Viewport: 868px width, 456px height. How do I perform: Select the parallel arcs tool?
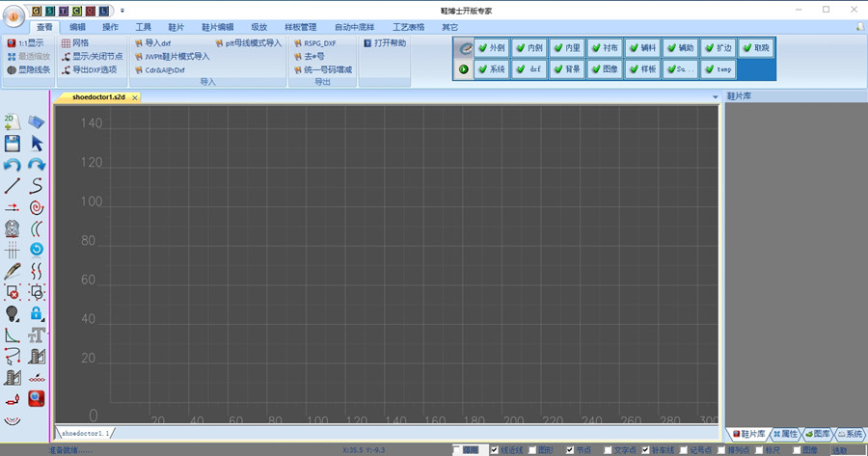click(x=37, y=228)
